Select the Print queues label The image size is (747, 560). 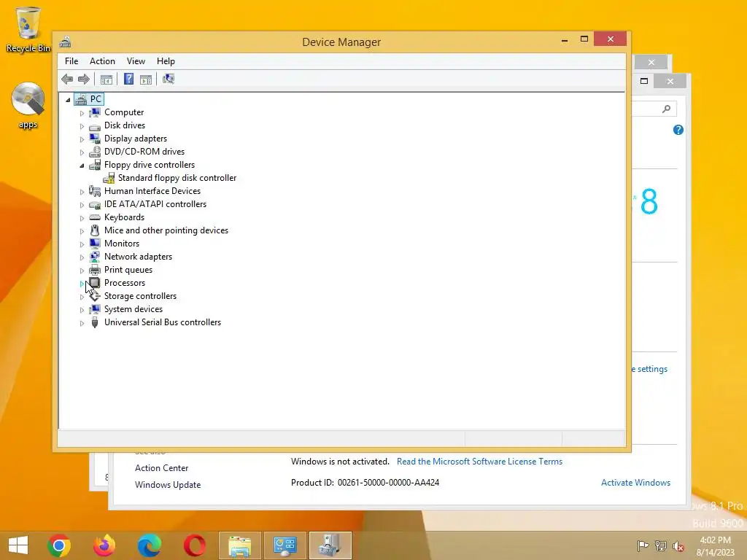click(x=128, y=270)
